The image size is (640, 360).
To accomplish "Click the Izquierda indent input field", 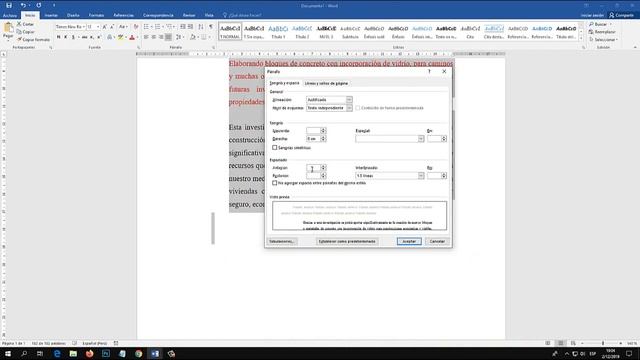I will [x=313, y=131].
